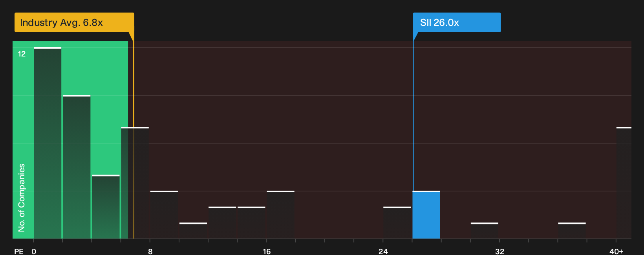This screenshot has width=644, height=255.
Task: Click the SII 26.0x label
Action: (x=457, y=22)
